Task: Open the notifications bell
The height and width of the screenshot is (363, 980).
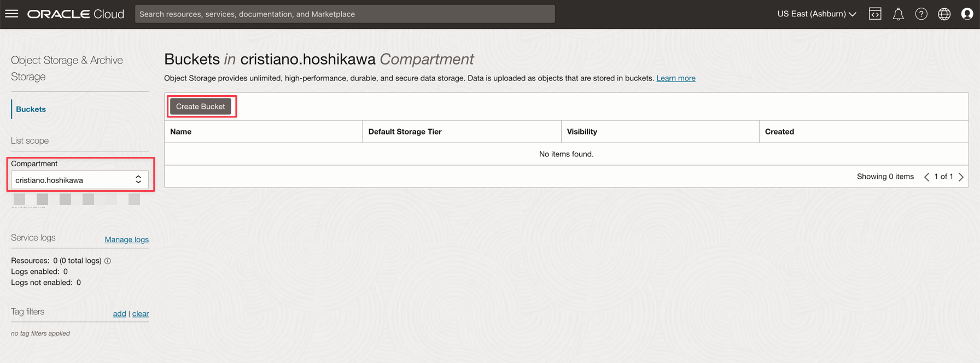Action: pos(898,14)
